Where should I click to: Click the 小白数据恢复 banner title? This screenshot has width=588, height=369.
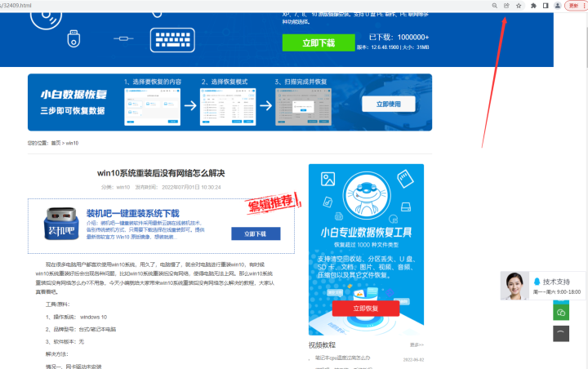pyautogui.click(x=73, y=94)
